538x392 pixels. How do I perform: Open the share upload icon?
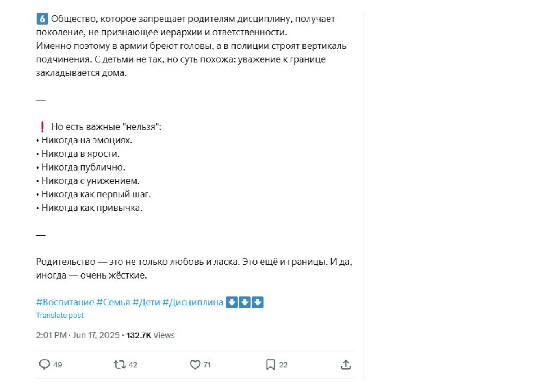(346, 364)
